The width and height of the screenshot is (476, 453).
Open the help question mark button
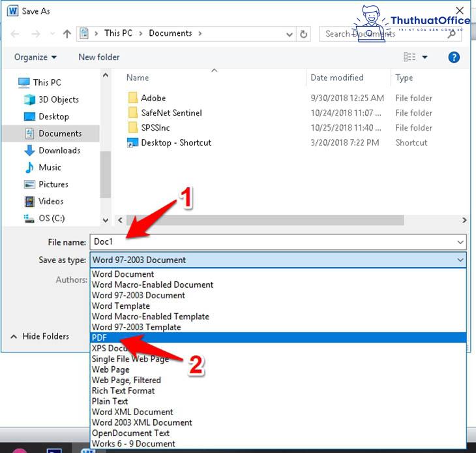coord(454,57)
